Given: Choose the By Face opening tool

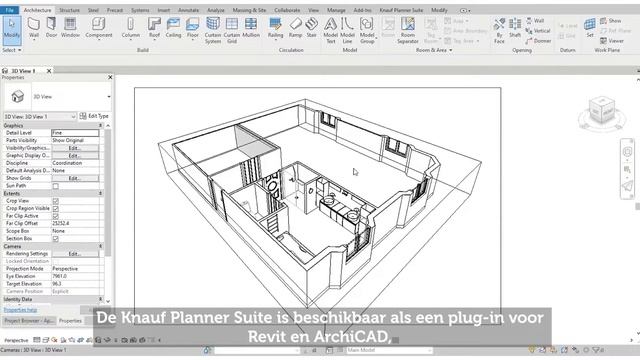Looking at the screenshot, I should click(499, 30).
